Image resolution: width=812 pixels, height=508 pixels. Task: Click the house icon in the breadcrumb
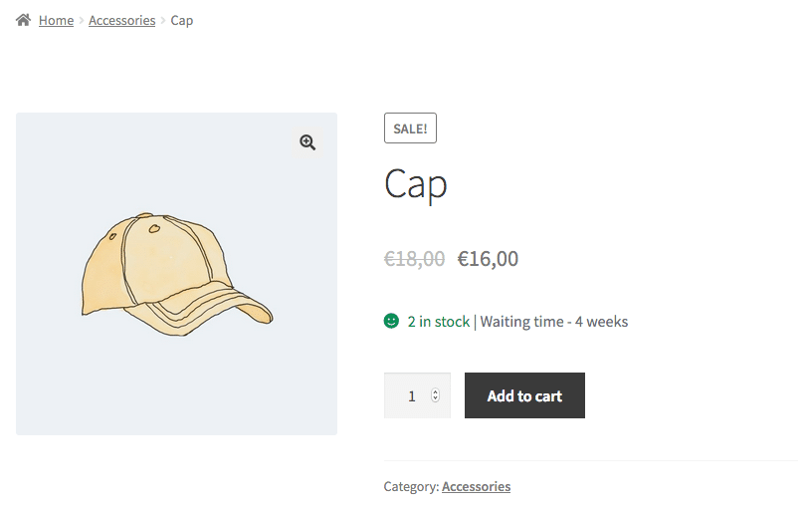(x=24, y=20)
